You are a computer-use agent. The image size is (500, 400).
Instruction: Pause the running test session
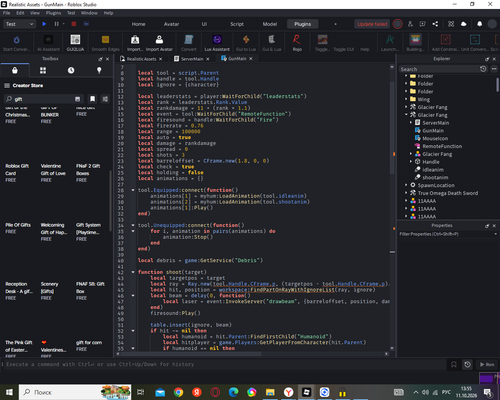click(x=56, y=24)
